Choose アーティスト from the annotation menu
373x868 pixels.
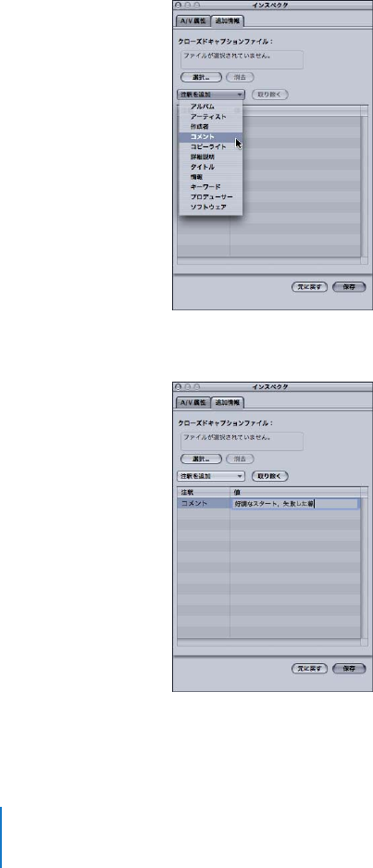pyautogui.click(x=210, y=116)
